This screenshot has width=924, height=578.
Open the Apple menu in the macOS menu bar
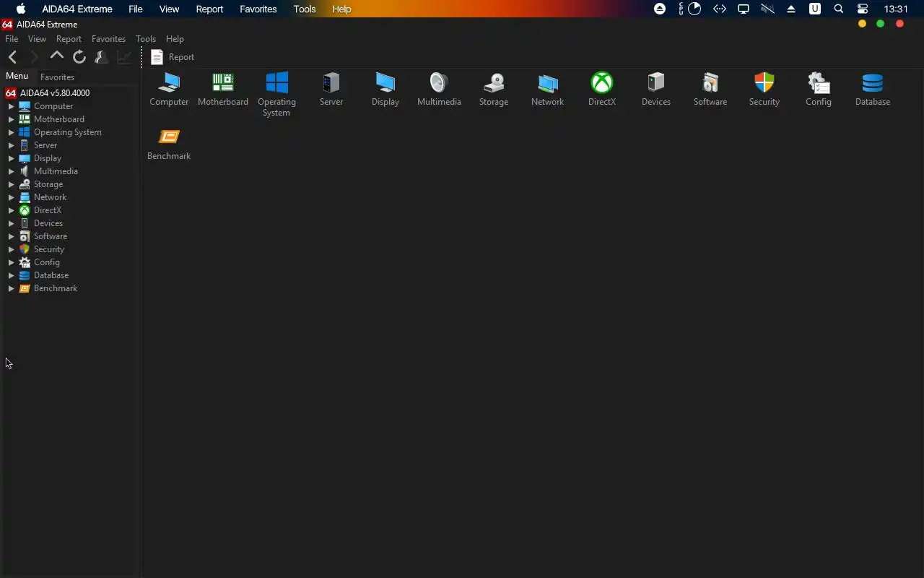[21, 9]
